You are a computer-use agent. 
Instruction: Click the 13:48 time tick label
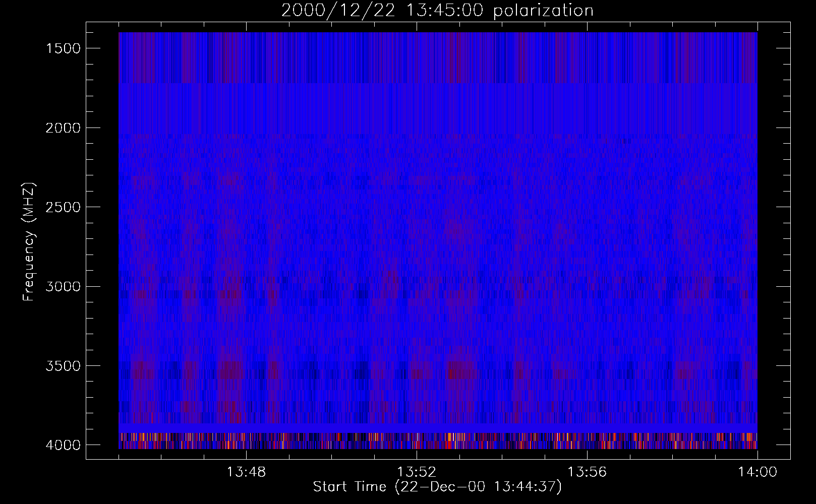click(246, 472)
